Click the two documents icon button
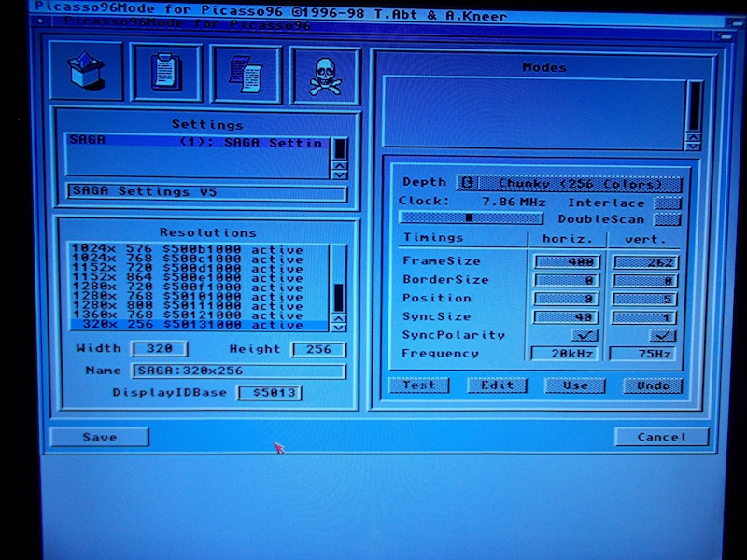This screenshot has height=560, width=747. (x=247, y=72)
